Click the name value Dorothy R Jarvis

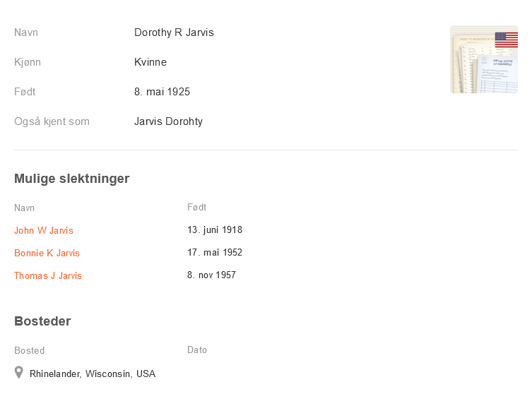click(174, 32)
